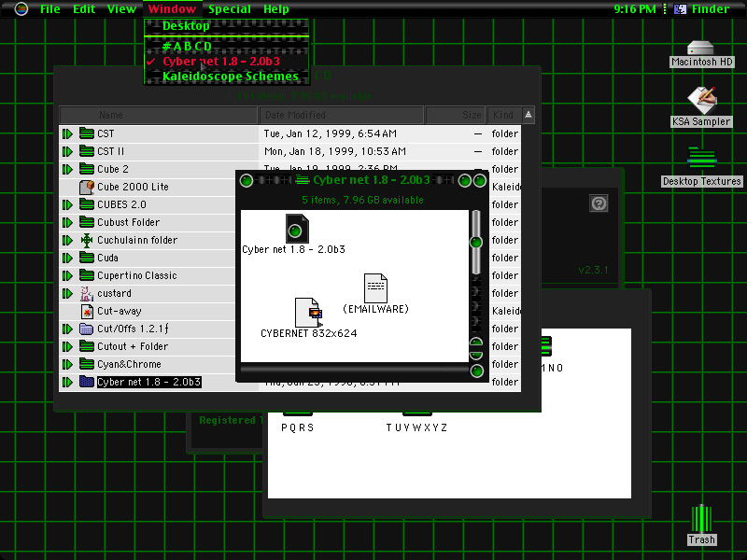This screenshot has height=560, width=747.
Task: Select the Cube 2 folder icon
Action: 86,169
